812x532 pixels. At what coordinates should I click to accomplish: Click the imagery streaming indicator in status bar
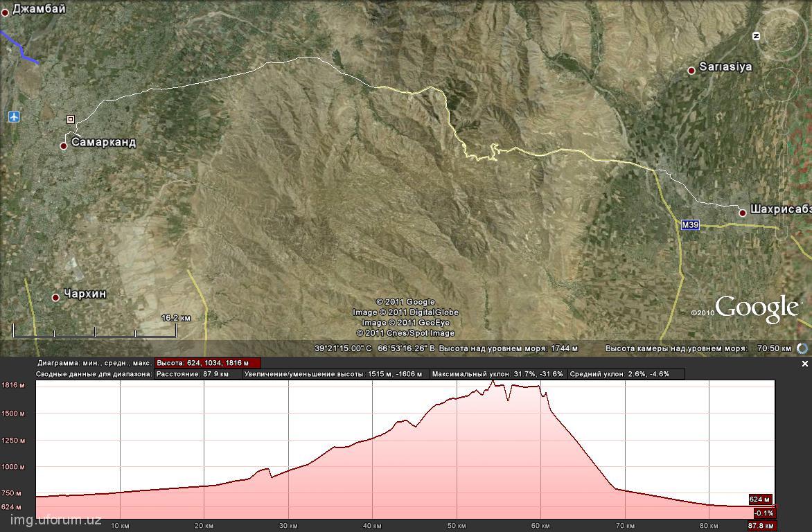[x=802, y=348]
